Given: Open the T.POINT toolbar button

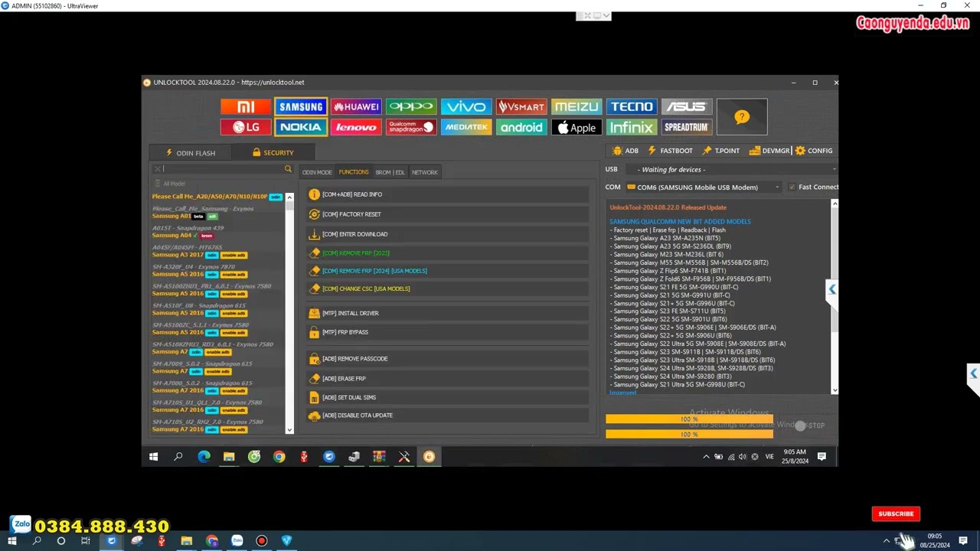Looking at the screenshot, I should tap(721, 151).
